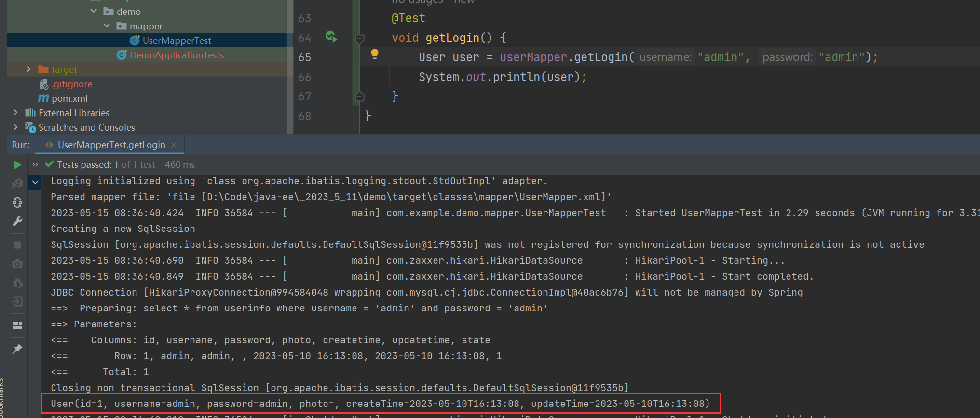Click the 'User(id=1, username=admin' output line
Screen dimensions: 980x418
pyautogui.click(x=381, y=404)
